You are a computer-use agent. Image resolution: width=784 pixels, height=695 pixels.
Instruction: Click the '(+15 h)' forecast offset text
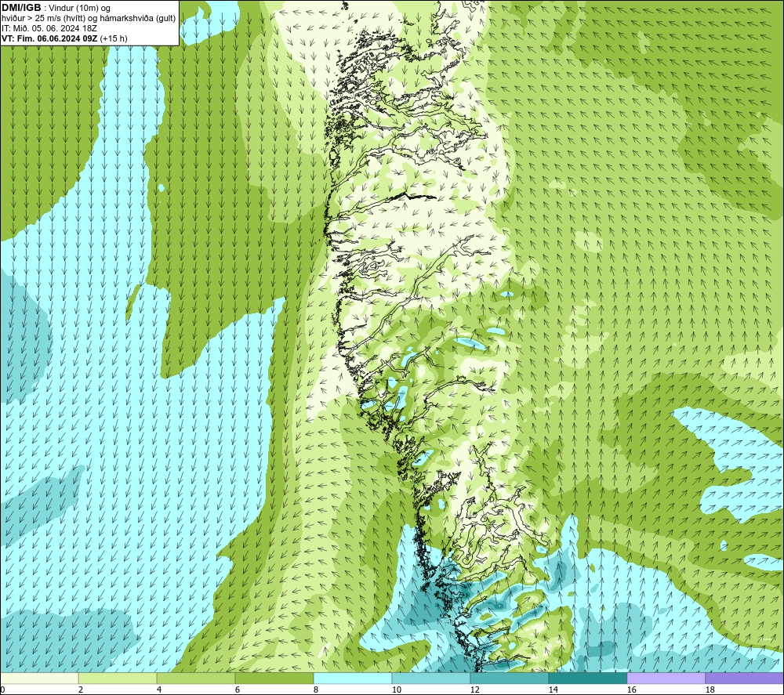(x=114, y=38)
